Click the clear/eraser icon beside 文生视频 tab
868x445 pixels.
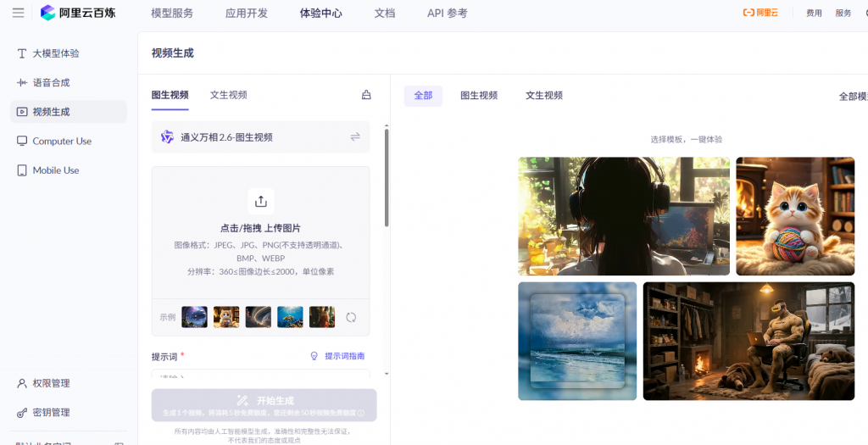(x=366, y=95)
